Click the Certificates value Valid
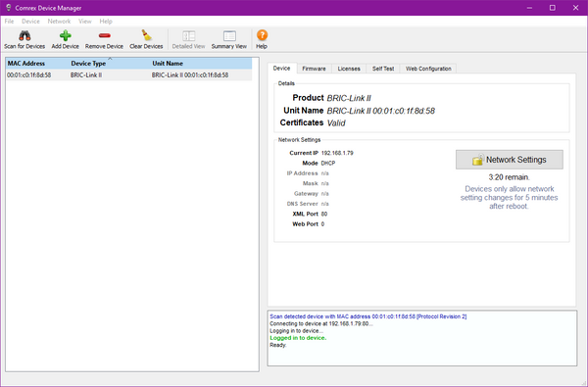Image resolution: width=588 pixels, height=387 pixels. (x=336, y=123)
